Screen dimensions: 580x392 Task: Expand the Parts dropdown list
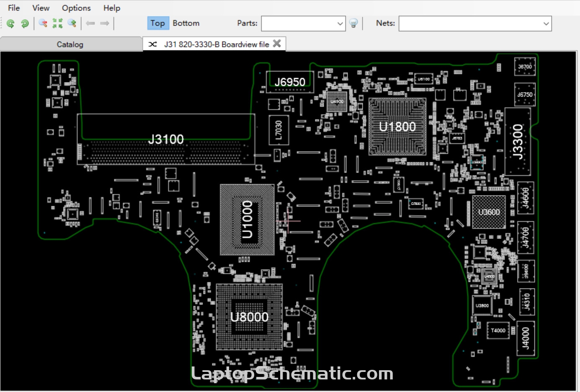pyautogui.click(x=340, y=24)
